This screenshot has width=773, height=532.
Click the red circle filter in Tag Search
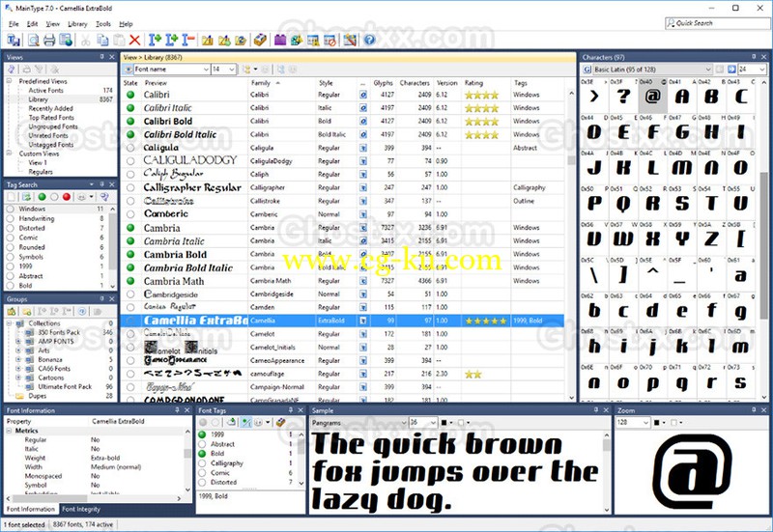coord(67,197)
